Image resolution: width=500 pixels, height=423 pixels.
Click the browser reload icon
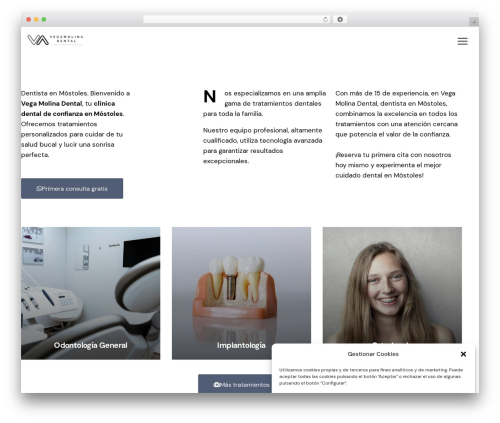coord(325,20)
